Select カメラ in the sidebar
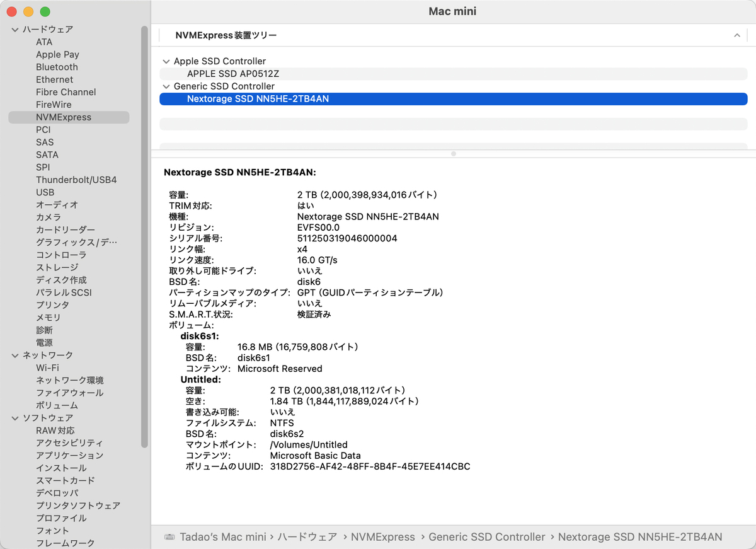Image resolution: width=756 pixels, height=549 pixels. click(x=49, y=217)
